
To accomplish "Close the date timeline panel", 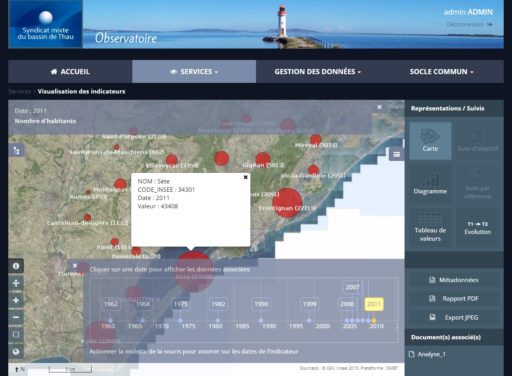I will [x=75, y=266].
